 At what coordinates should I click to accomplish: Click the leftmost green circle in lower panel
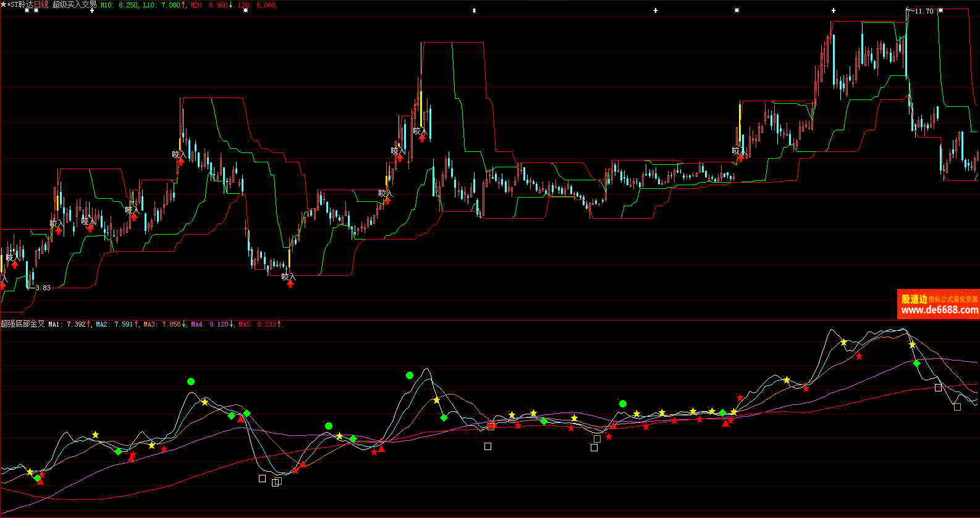tap(191, 382)
